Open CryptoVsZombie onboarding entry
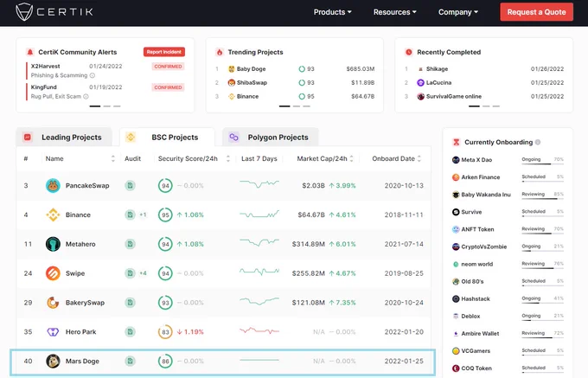This screenshot has height=378, width=588. click(483, 247)
